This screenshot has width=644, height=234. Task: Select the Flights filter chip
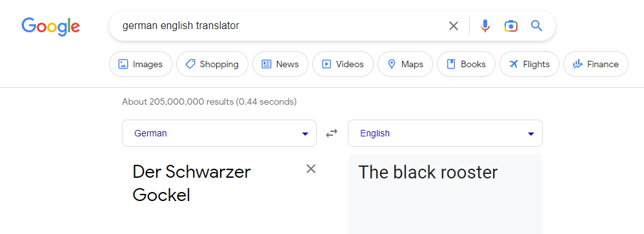pos(529,64)
